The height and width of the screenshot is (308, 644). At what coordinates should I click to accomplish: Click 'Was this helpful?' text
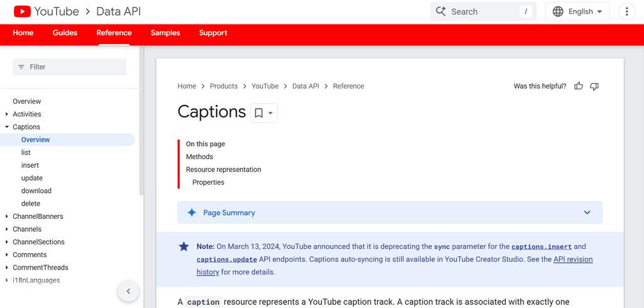540,86
